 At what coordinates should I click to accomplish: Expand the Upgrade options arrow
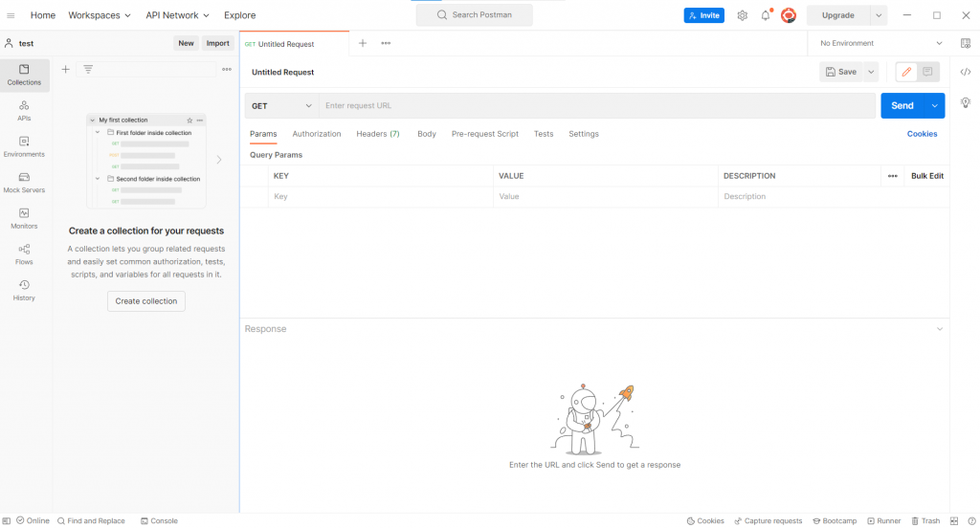pos(879,15)
